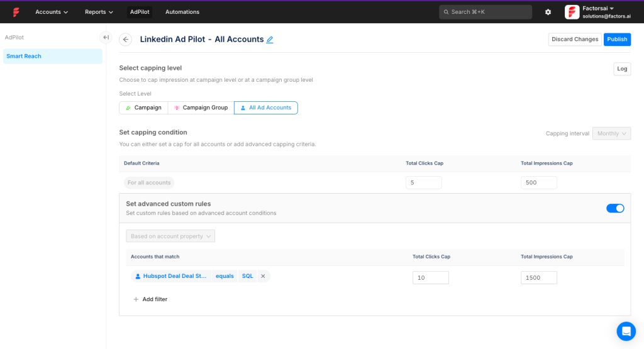Screen dimensions: 644x349
Task: Select Campaign Group capping level
Action: tap(201, 108)
